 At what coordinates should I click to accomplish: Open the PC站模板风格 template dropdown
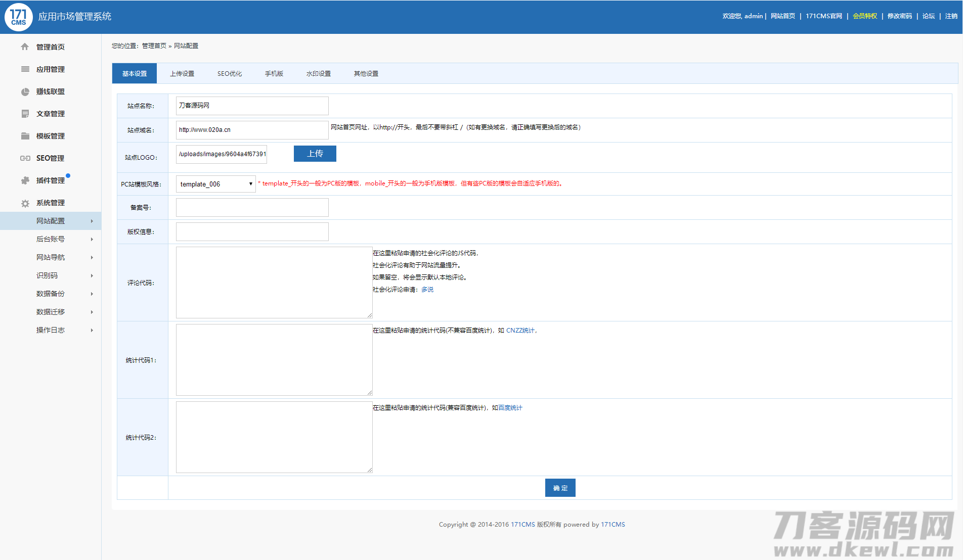pyautogui.click(x=215, y=184)
